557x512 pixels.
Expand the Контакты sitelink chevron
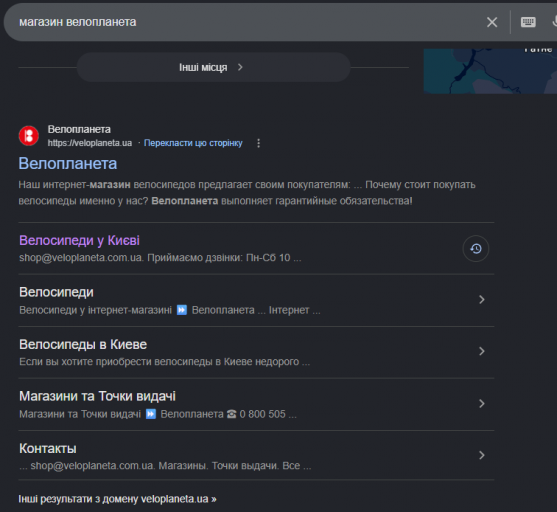pos(482,455)
